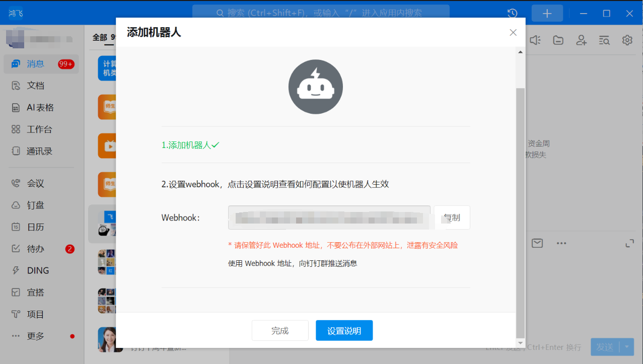The image size is (643, 364).
Task: Click the dialog scrollbar up arrow
Action: point(520,51)
